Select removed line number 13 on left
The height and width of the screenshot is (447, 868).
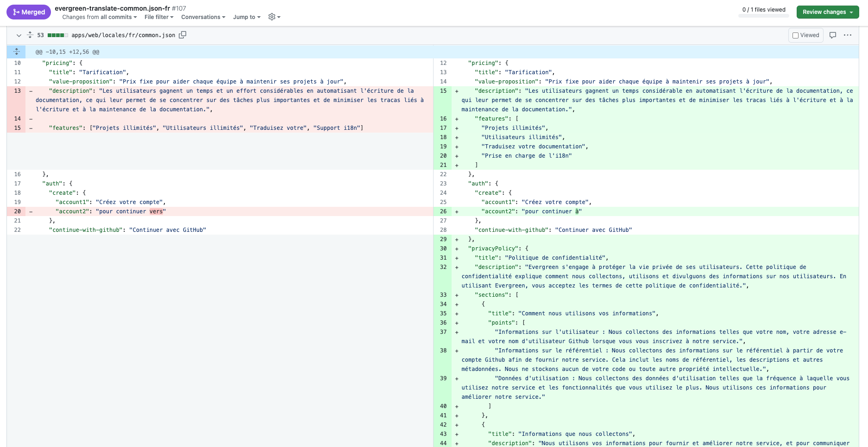[17, 91]
